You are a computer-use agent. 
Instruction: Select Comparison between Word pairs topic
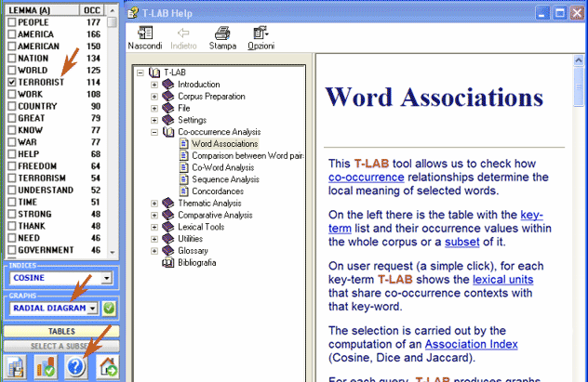point(247,155)
